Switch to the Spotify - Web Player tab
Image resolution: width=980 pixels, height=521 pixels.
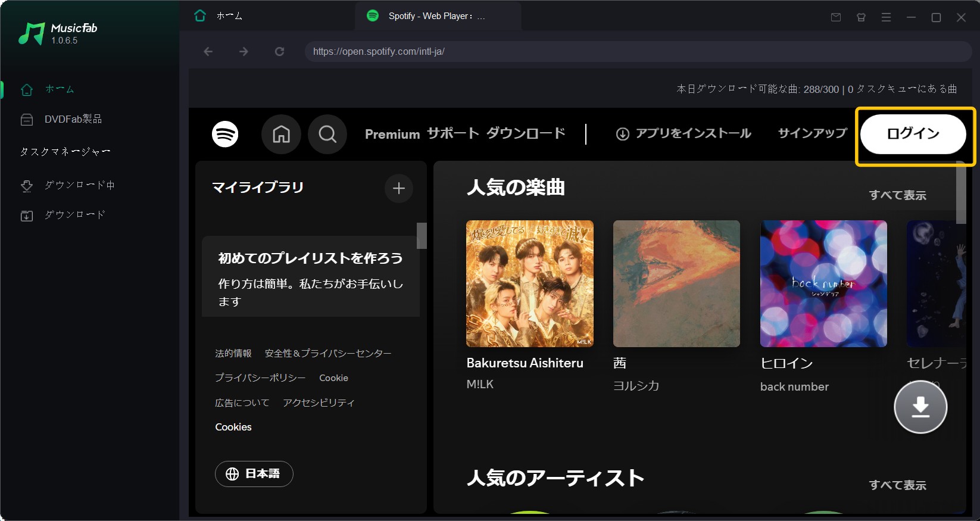point(437,16)
